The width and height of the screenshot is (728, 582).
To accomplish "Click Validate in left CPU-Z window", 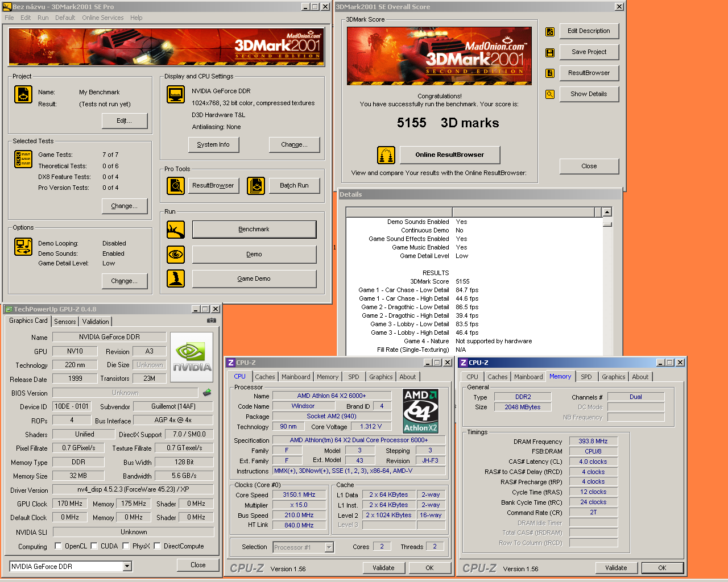I will (x=383, y=568).
